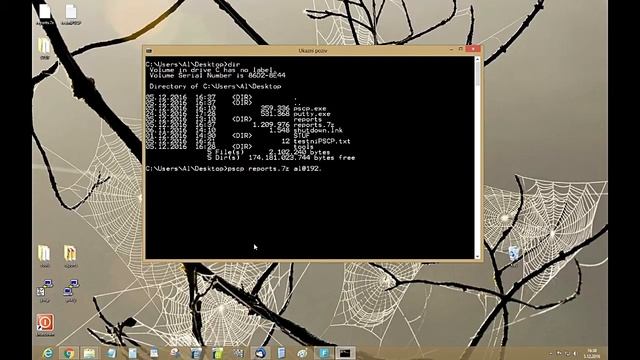Launch Internet Explorer from the taskbar
Image resolution: width=640 pixels, height=360 pixels.
click(x=48, y=353)
